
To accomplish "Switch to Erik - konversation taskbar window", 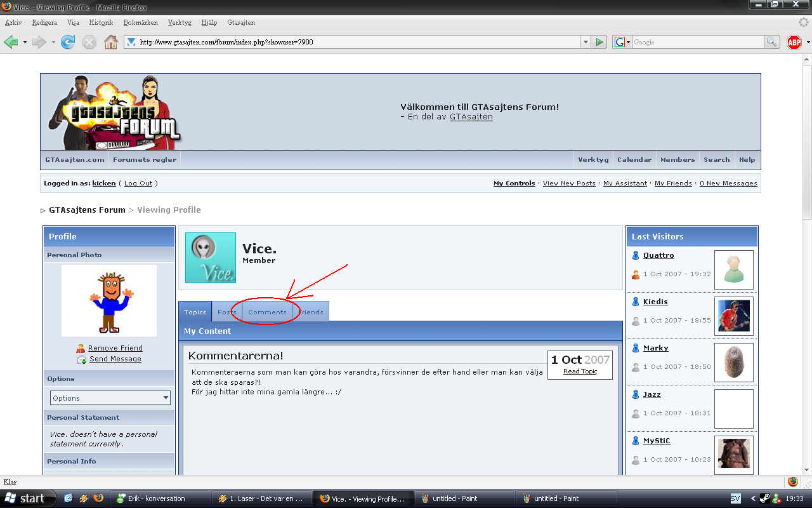I will click(x=159, y=498).
